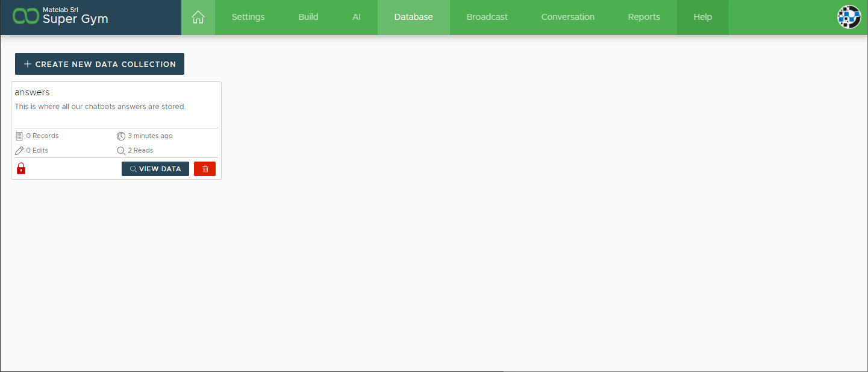868x372 pixels.
Task: Select the Database tab
Action: coord(413,17)
